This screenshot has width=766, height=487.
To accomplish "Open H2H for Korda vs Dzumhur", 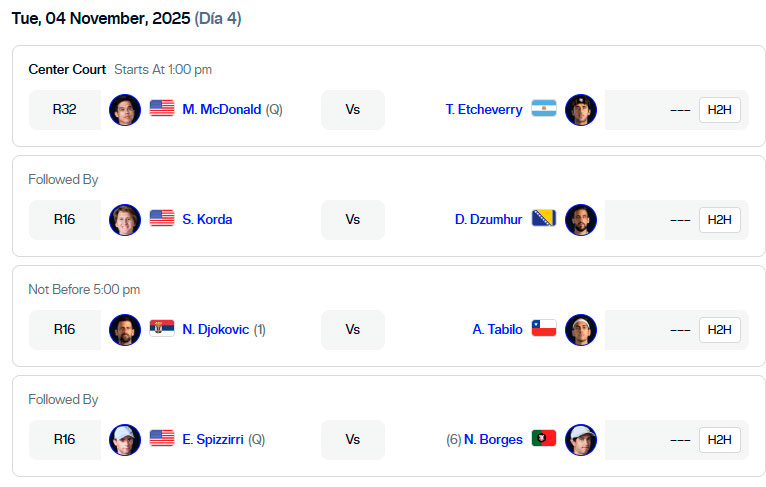I will point(719,220).
